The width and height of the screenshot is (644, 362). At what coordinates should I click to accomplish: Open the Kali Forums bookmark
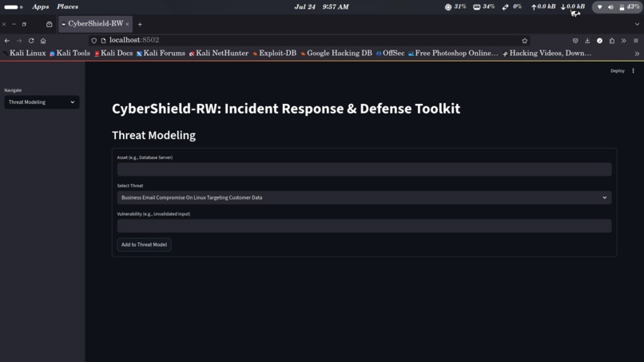161,53
